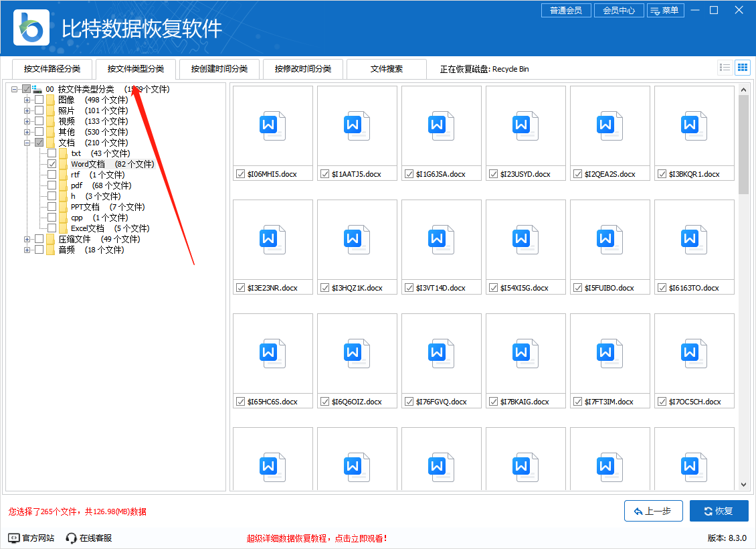Select the $I5FUIBO.docx Word icon
756x549 pixels.
pyautogui.click(x=610, y=240)
